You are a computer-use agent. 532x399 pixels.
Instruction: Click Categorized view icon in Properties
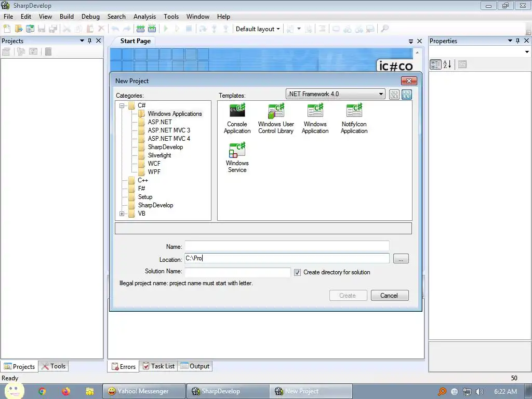[x=435, y=64]
